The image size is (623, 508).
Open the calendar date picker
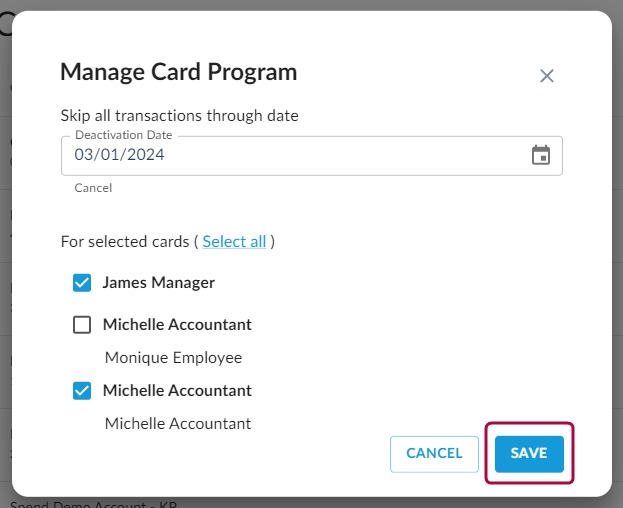click(540, 155)
